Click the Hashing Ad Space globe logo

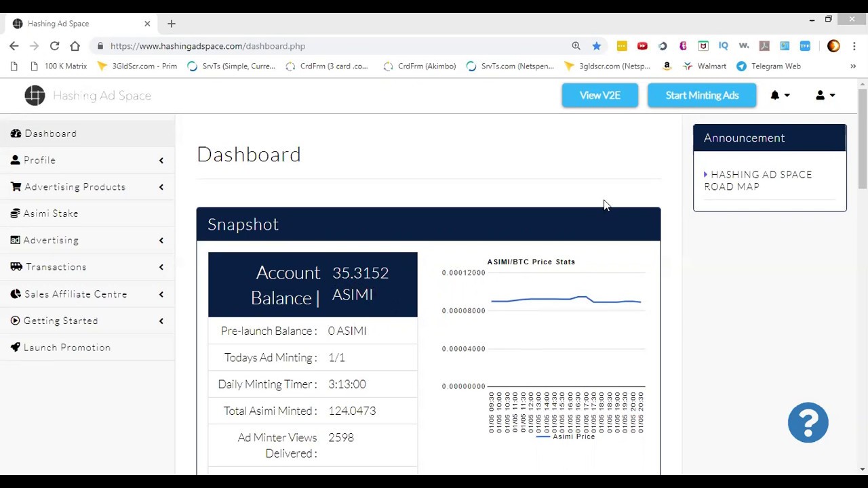click(35, 96)
